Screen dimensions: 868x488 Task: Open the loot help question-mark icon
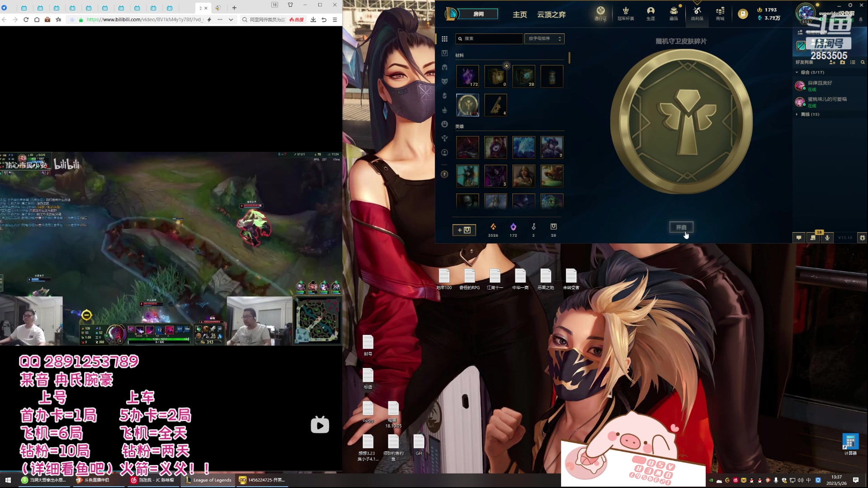click(x=444, y=174)
